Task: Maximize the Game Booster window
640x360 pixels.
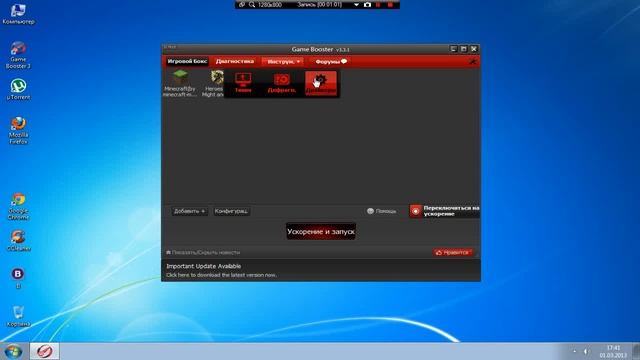Action: click(464, 49)
